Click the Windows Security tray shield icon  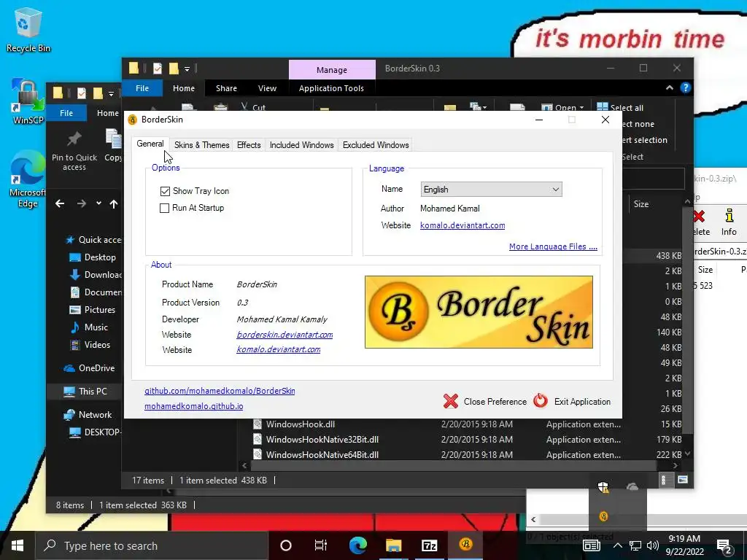coord(603,487)
